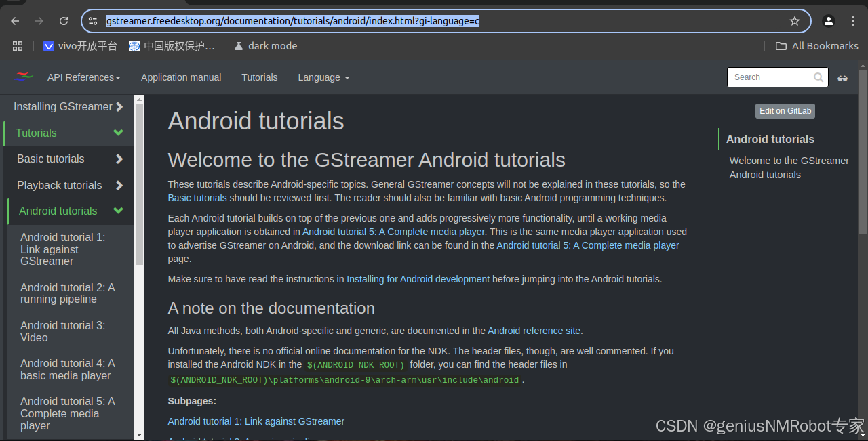Open sidebar Android tutorial 2: A running pipeline
The width and height of the screenshot is (868, 441).
click(68, 293)
